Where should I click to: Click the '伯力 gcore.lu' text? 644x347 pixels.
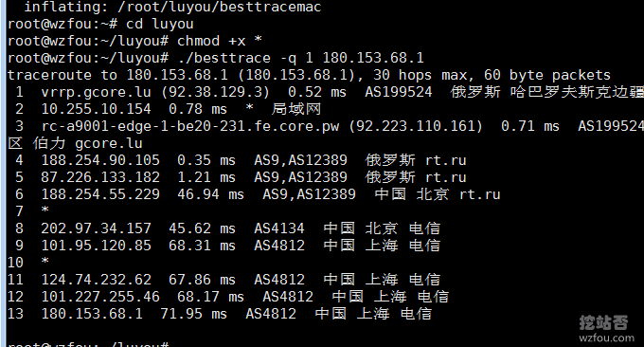pos(87,143)
